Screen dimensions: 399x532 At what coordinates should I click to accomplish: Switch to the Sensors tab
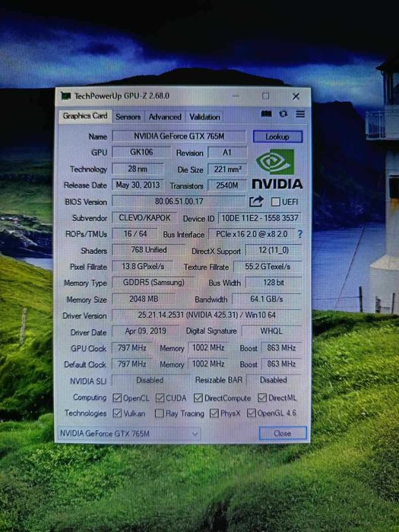(x=128, y=117)
